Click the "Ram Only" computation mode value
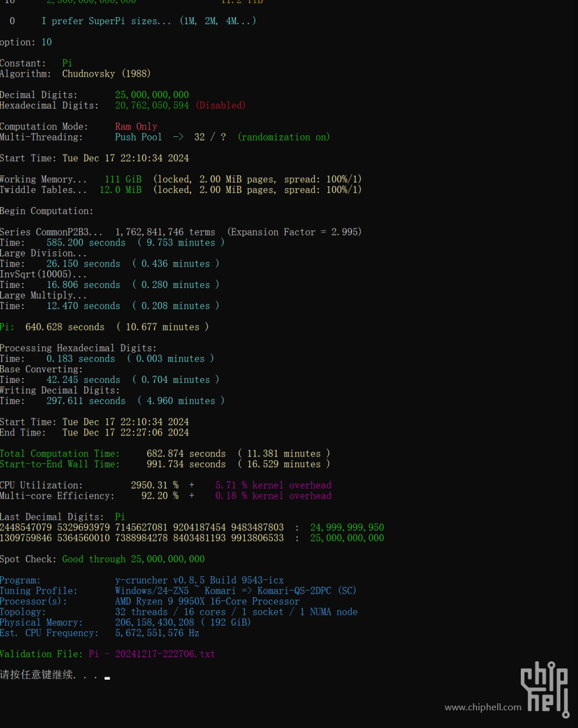The image size is (578, 728). pyautogui.click(x=136, y=127)
